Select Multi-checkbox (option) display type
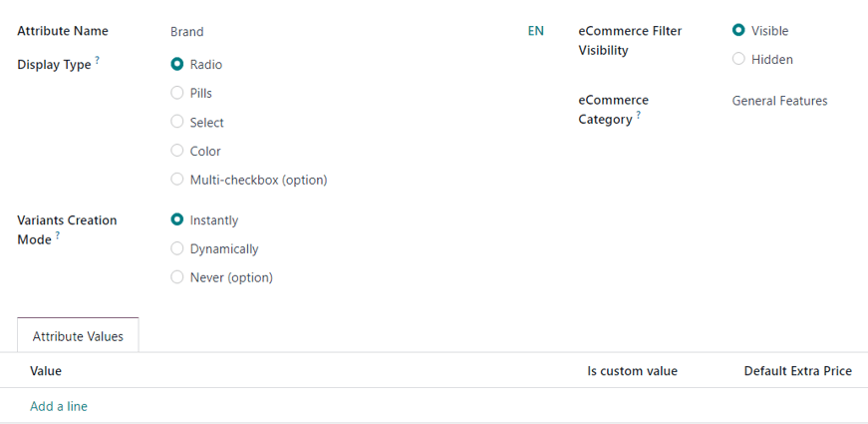The width and height of the screenshot is (868, 424). 177,181
